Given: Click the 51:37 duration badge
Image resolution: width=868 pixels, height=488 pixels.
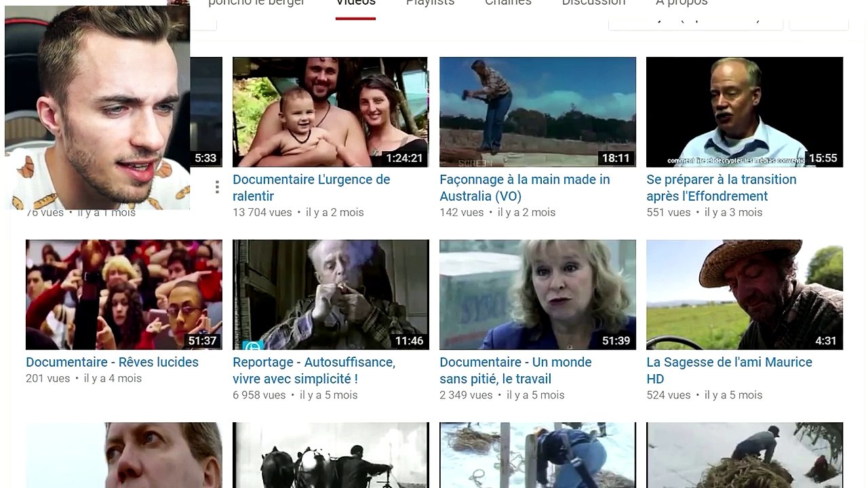Looking at the screenshot, I should (x=202, y=341).
